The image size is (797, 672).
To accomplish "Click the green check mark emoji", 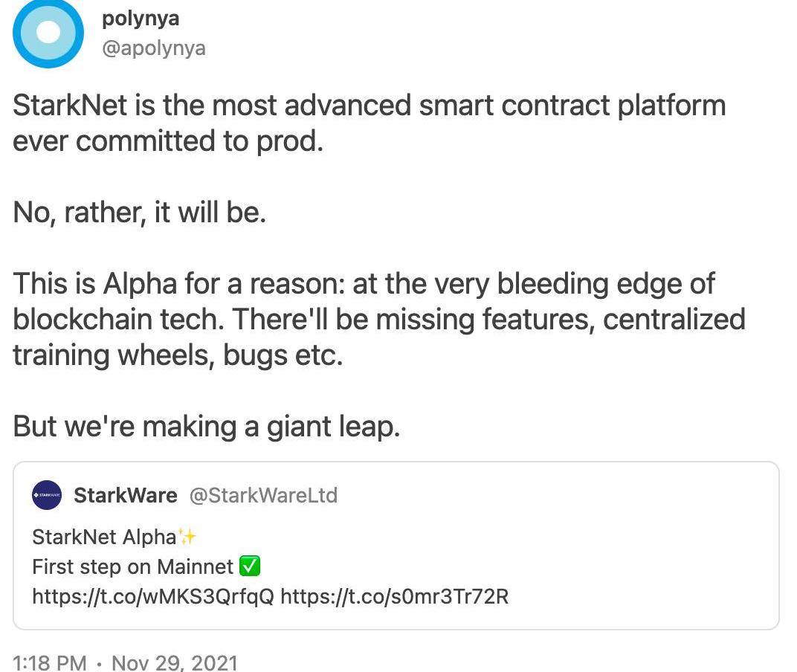I will click(250, 567).
